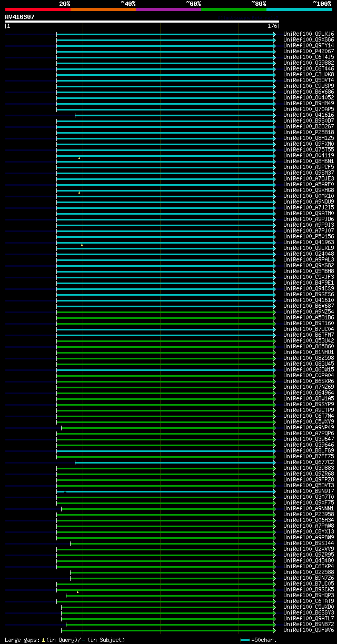The width and height of the screenshot is (337, 644).
Task: Select label UniRef100_Q39646
Action: pyautogui.click(x=309, y=445)
